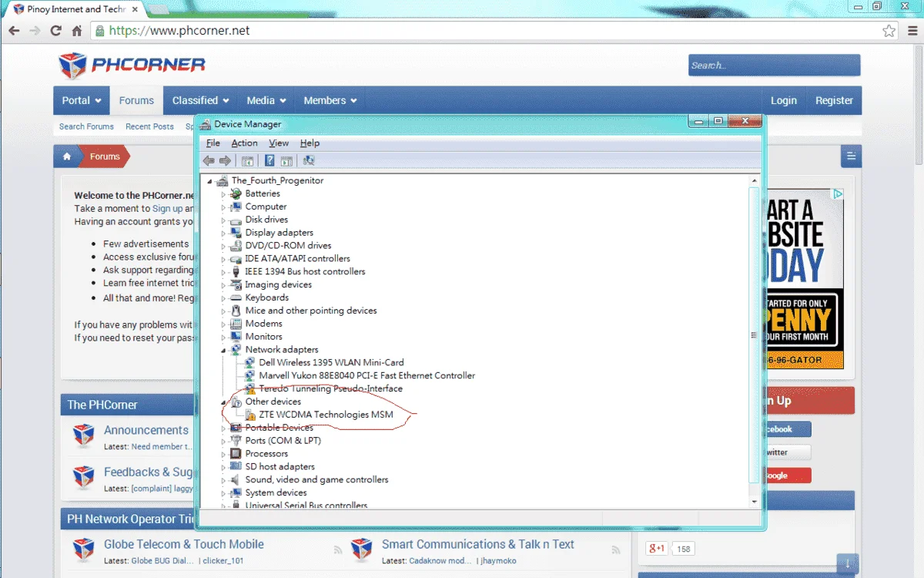924x578 pixels.
Task: Click the blue Help question-mark toolbar icon
Action: click(x=269, y=160)
